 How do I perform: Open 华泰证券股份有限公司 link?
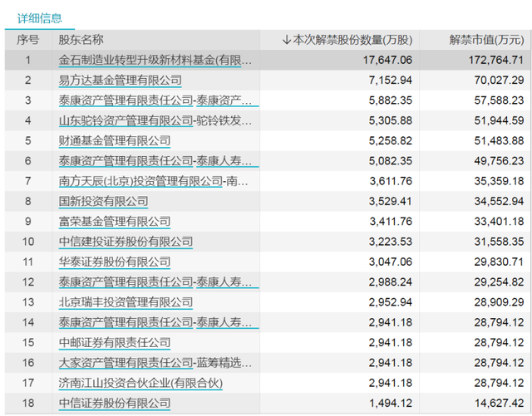pyautogui.click(x=115, y=262)
